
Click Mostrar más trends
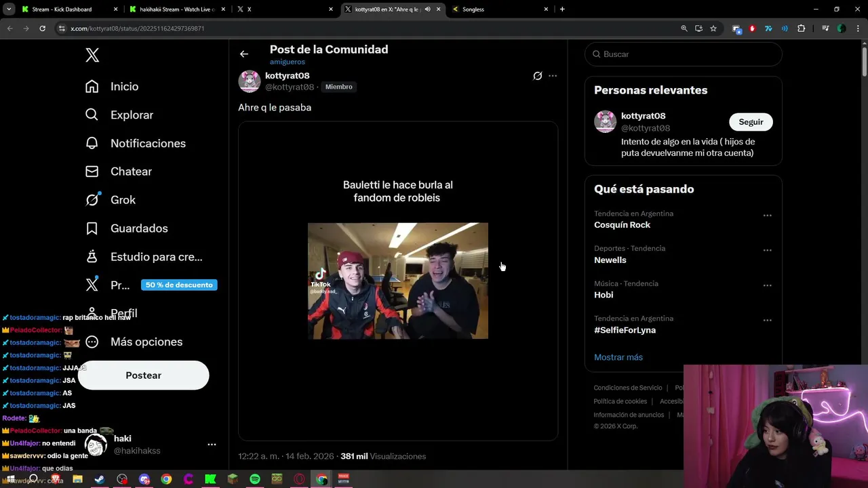pyautogui.click(x=618, y=357)
